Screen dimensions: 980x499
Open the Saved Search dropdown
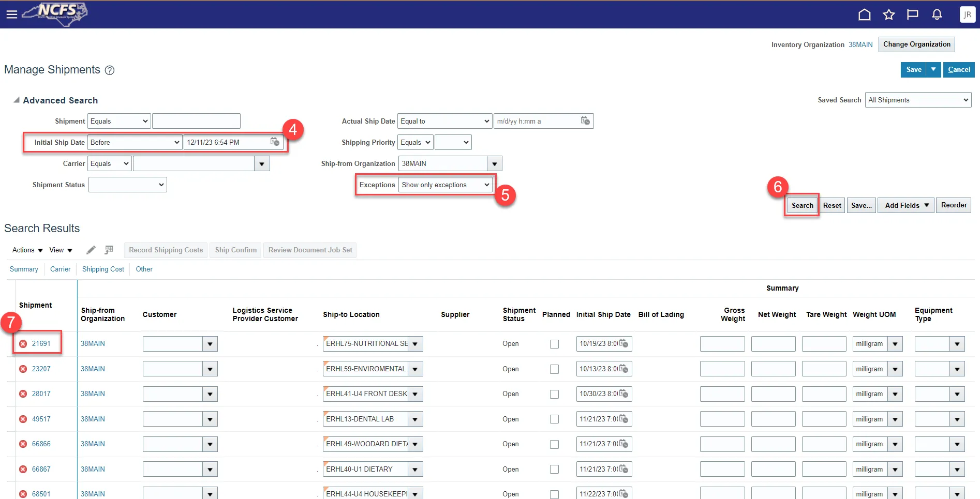(918, 100)
